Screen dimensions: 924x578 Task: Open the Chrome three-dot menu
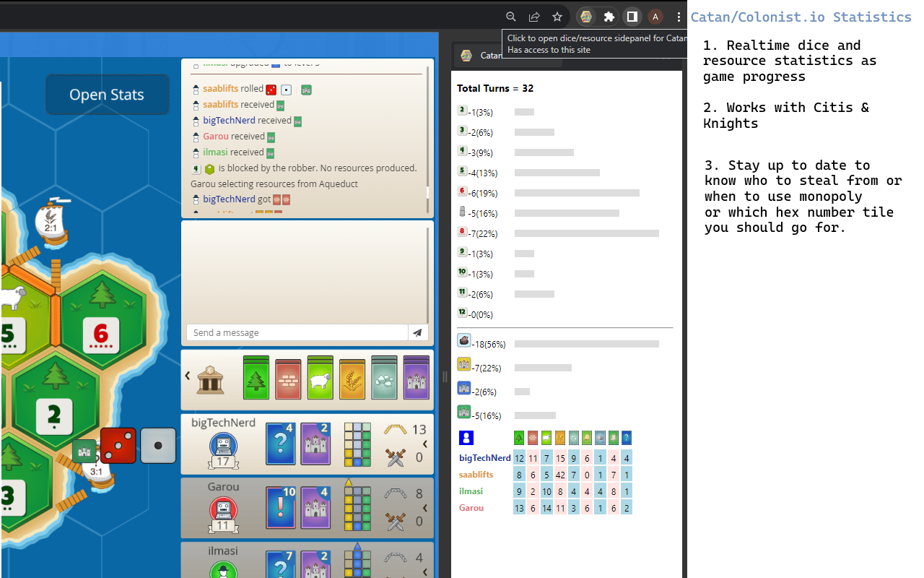click(x=679, y=17)
